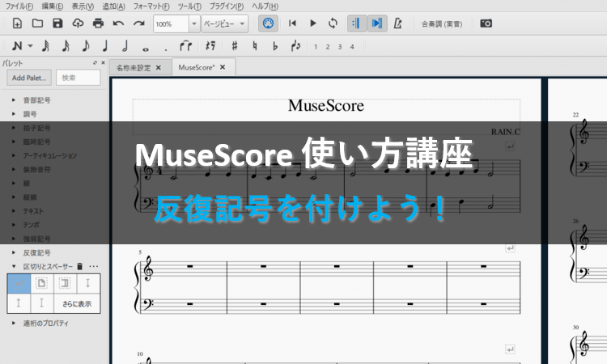This screenshot has height=364, width=607.
Task: Expand 調号 palette
Action: click(14, 114)
